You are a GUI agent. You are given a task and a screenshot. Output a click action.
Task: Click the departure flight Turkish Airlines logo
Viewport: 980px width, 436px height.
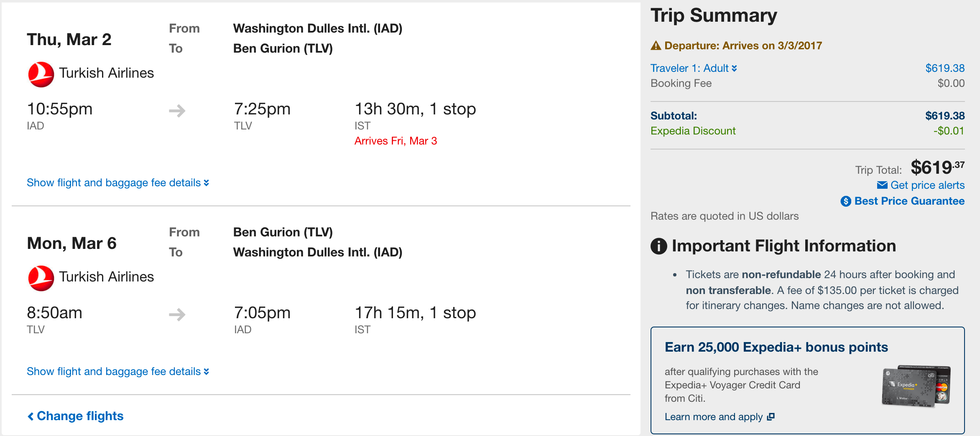(41, 74)
